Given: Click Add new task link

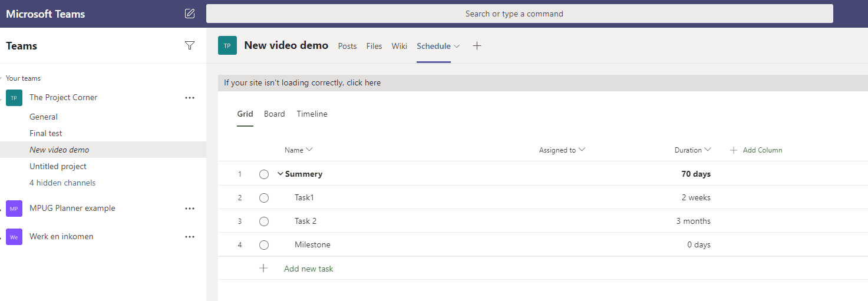Looking at the screenshot, I should click(x=309, y=269).
